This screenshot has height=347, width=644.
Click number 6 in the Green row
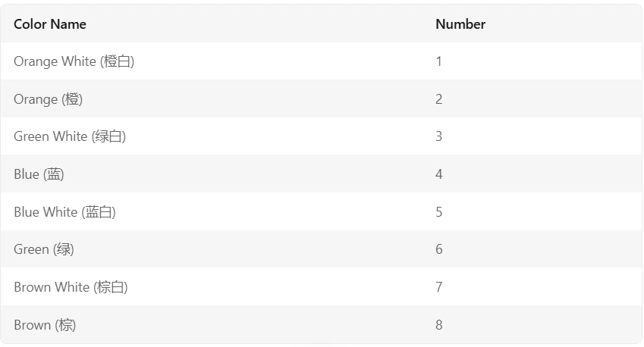[x=438, y=249]
